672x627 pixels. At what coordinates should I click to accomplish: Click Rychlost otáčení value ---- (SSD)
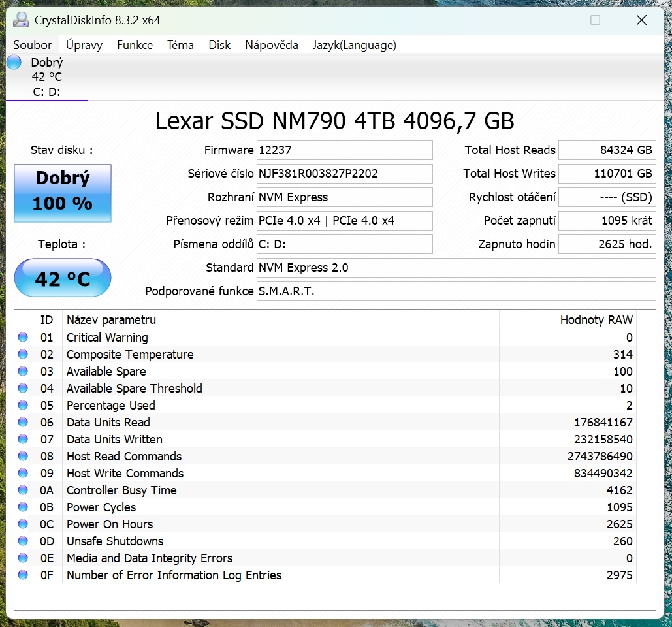(607, 197)
